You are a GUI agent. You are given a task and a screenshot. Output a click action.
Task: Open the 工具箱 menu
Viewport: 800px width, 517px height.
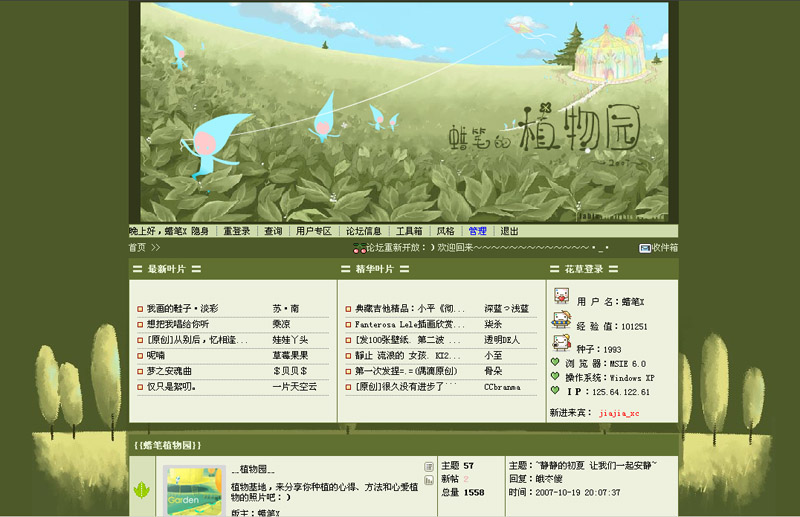(x=409, y=231)
